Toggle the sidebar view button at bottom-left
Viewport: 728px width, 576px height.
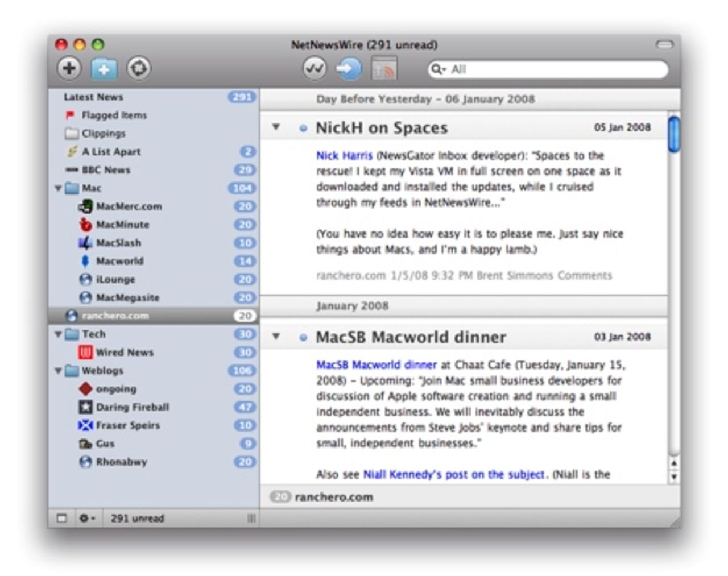tap(62, 518)
